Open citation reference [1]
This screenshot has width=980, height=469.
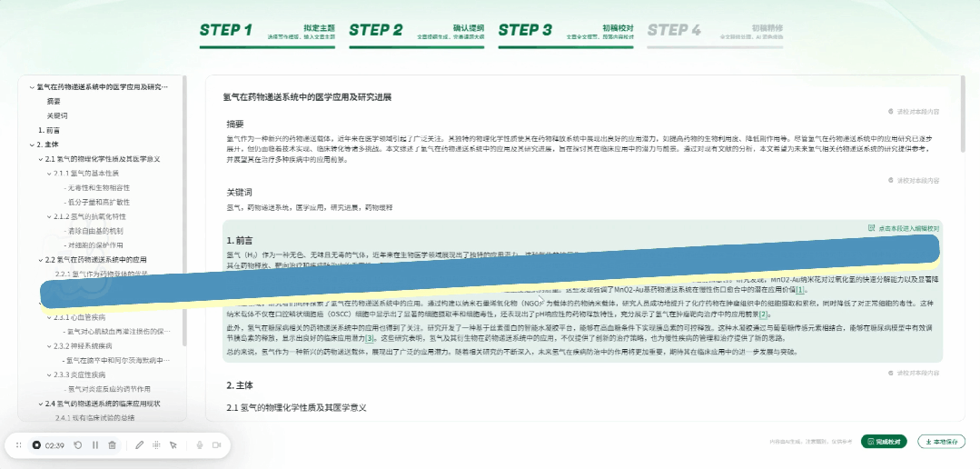pyautogui.click(x=800, y=290)
